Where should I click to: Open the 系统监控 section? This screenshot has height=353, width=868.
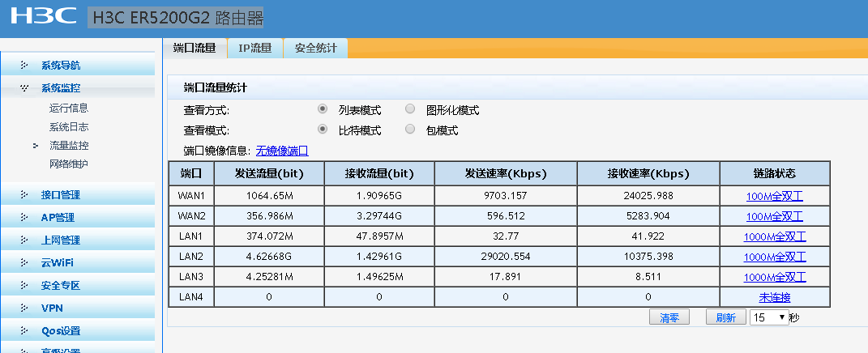pos(61,88)
